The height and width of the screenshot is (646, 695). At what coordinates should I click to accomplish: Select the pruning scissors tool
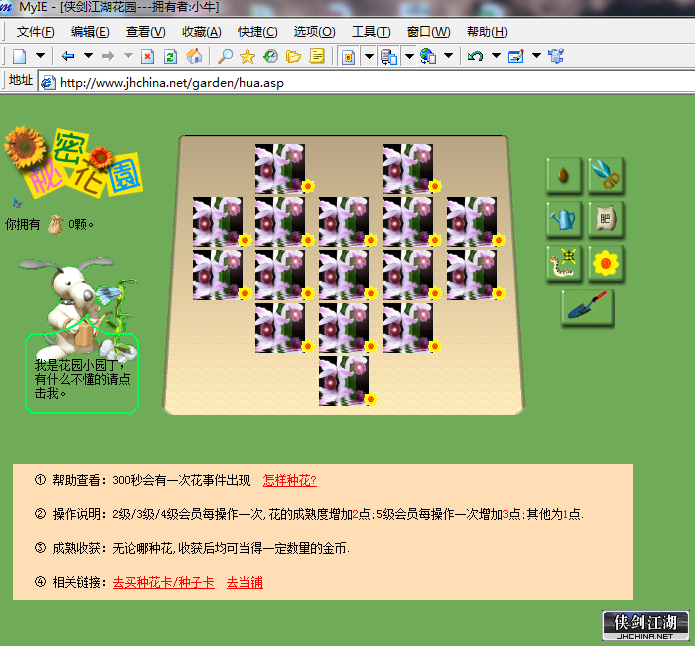point(606,176)
